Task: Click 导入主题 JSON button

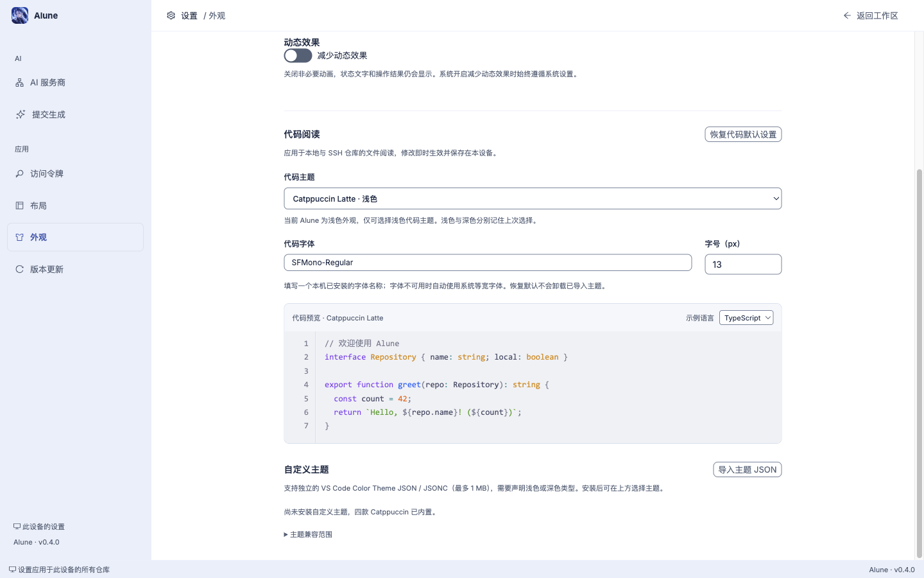Action: [747, 469]
